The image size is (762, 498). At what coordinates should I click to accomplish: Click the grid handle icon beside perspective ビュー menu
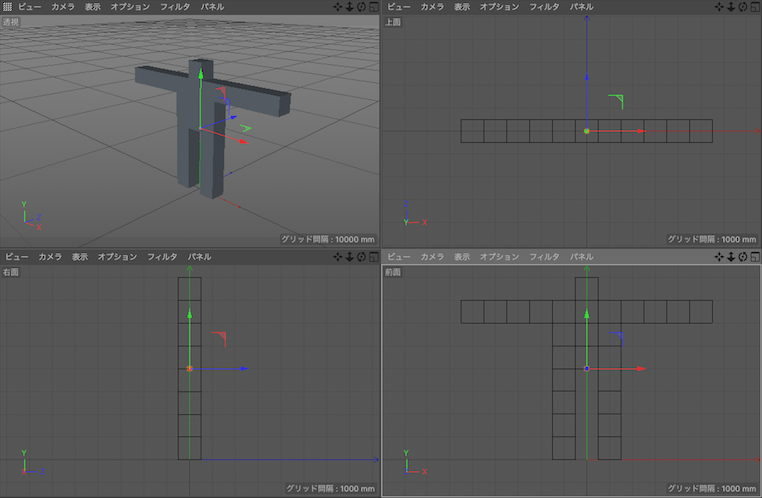tap(7, 7)
